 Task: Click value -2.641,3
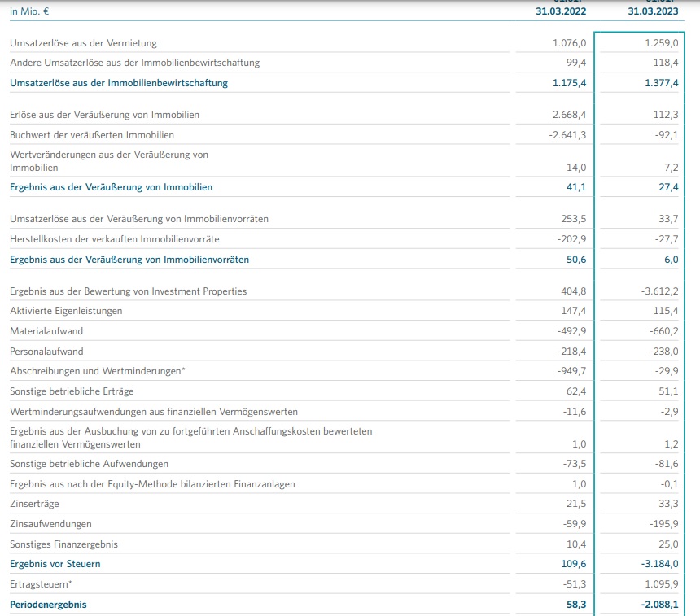pyautogui.click(x=567, y=135)
